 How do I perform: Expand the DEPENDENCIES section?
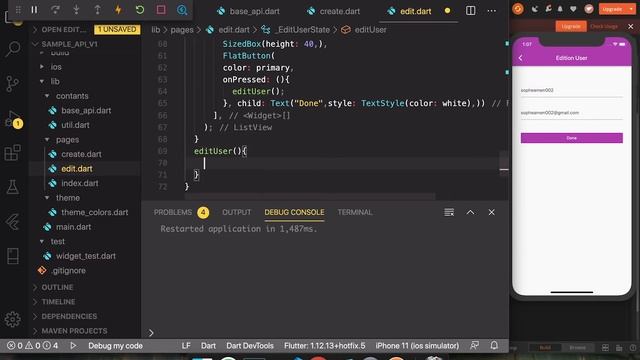click(69, 316)
